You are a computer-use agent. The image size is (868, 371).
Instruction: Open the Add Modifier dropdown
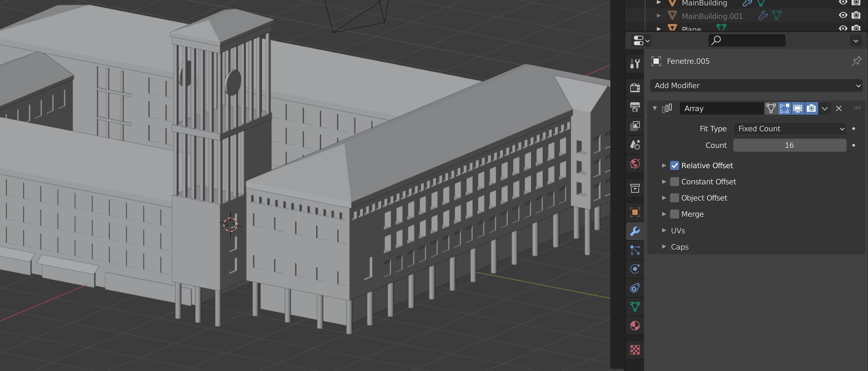point(756,85)
